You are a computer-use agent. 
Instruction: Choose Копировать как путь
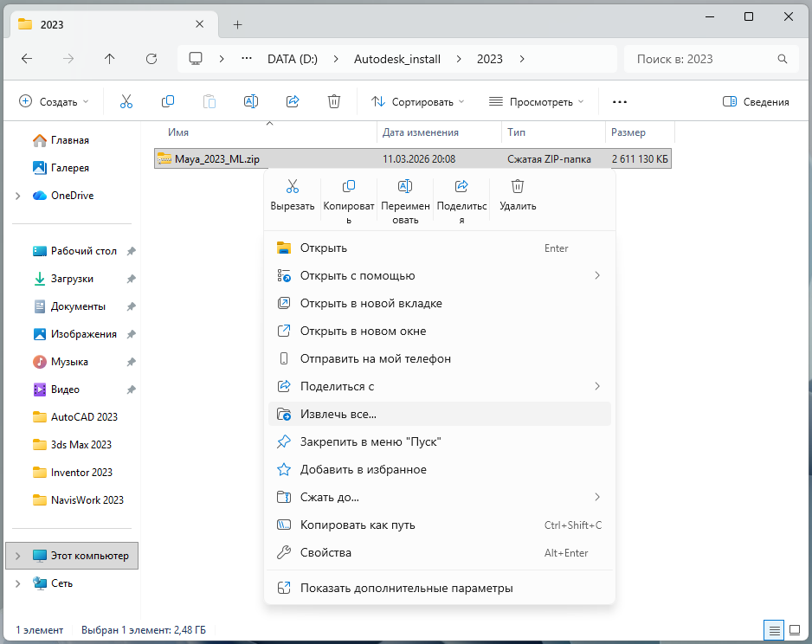click(x=440, y=525)
